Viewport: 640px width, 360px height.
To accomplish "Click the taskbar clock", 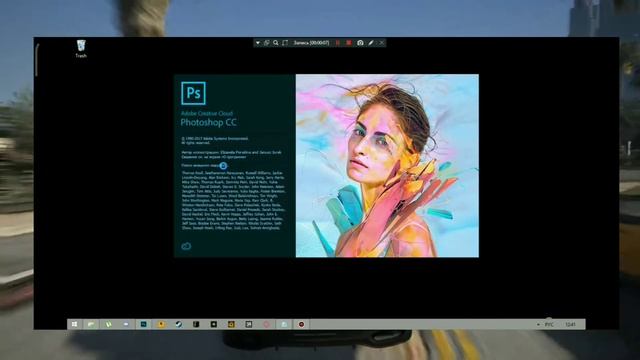I will (570, 324).
